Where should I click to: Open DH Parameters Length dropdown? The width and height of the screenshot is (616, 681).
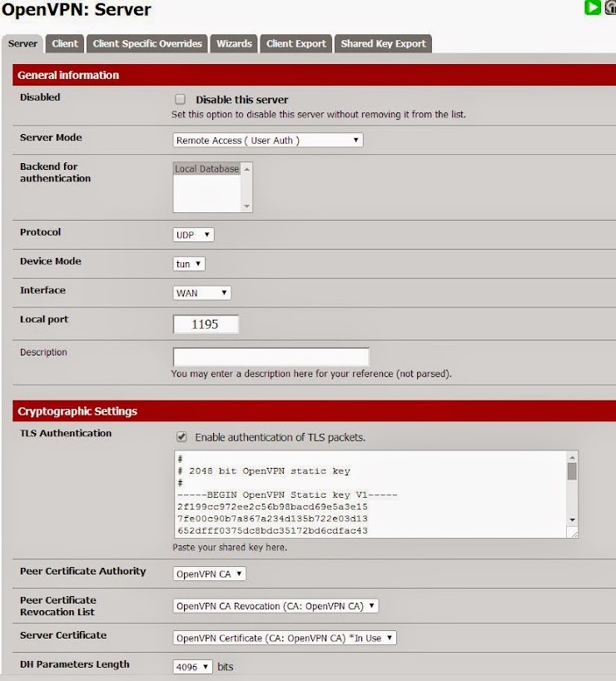click(192, 667)
